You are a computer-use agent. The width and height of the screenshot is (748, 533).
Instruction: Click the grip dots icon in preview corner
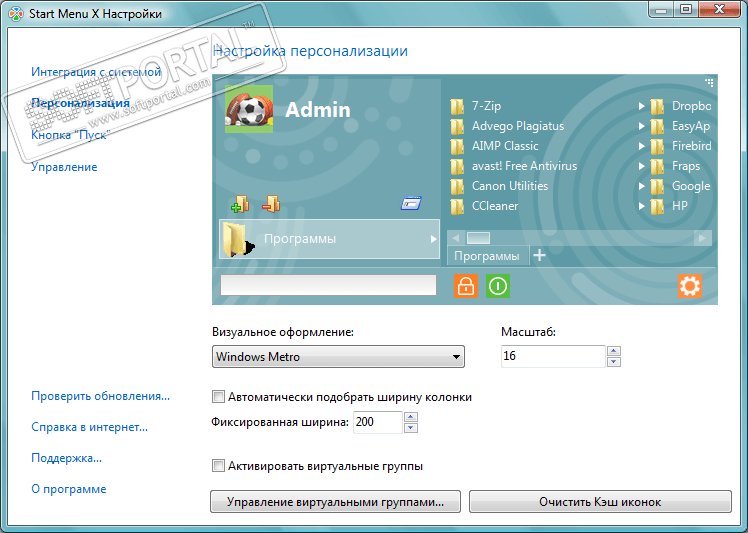coord(709,82)
